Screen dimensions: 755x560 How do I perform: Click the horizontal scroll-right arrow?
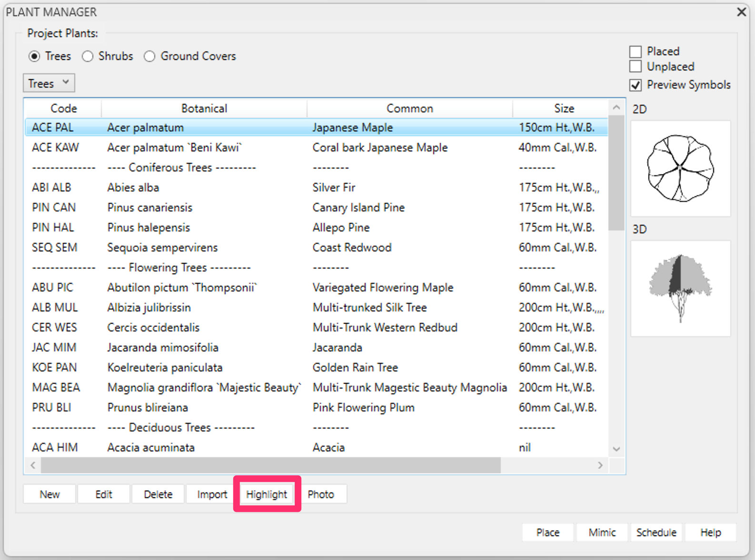coord(600,465)
